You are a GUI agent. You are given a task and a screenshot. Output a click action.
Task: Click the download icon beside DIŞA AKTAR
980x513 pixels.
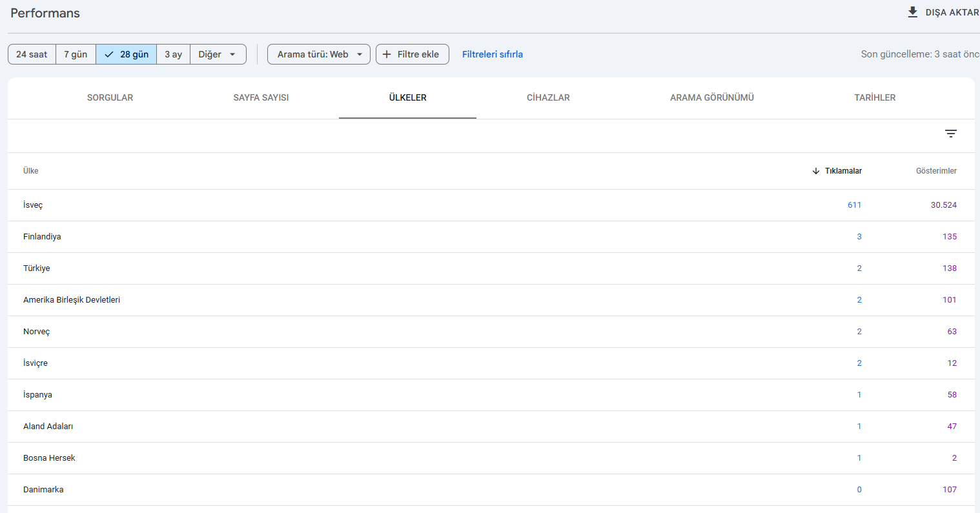912,12
